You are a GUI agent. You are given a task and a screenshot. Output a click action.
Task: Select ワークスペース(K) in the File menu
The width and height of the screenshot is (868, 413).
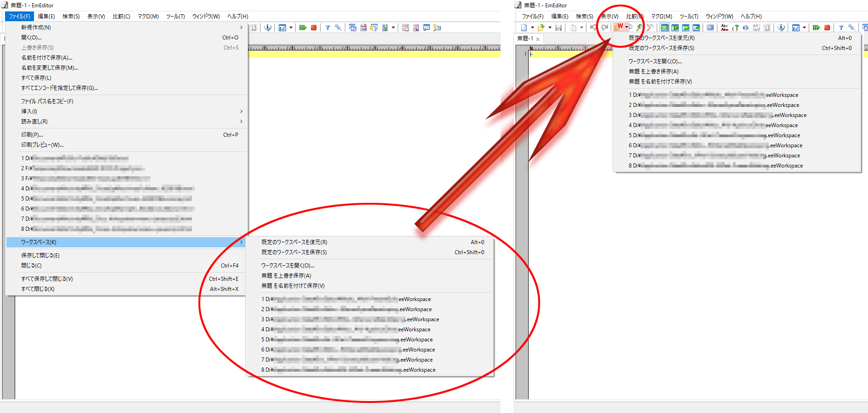pyautogui.click(x=126, y=242)
